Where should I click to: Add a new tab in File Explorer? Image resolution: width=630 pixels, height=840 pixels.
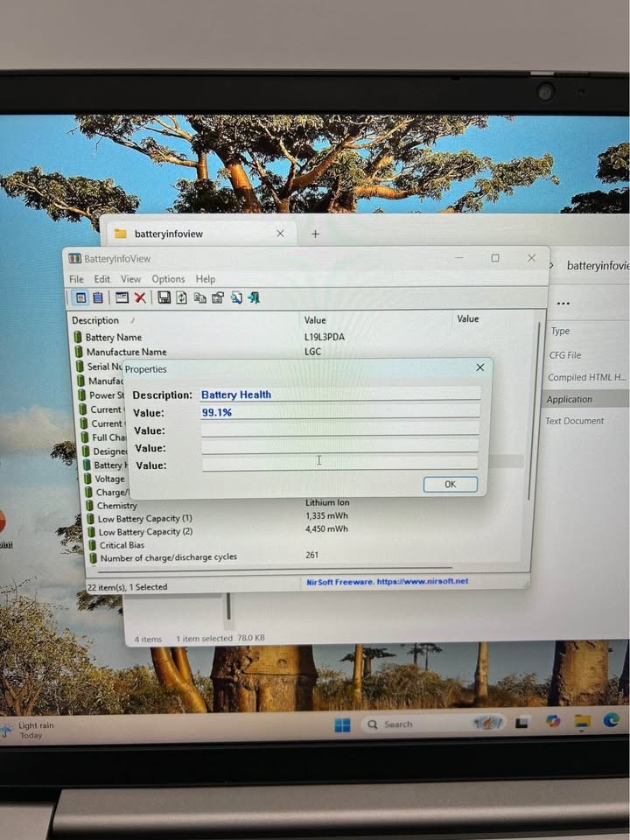tap(316, 234)
